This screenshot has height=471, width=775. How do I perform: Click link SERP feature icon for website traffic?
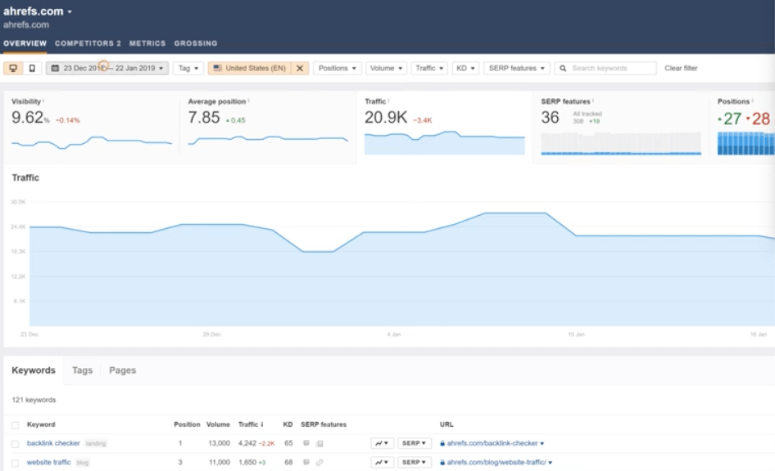click(320, 462)
